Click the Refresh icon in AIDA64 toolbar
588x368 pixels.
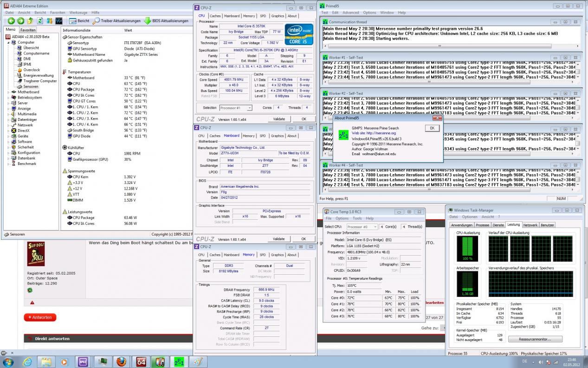click(40, 21)
